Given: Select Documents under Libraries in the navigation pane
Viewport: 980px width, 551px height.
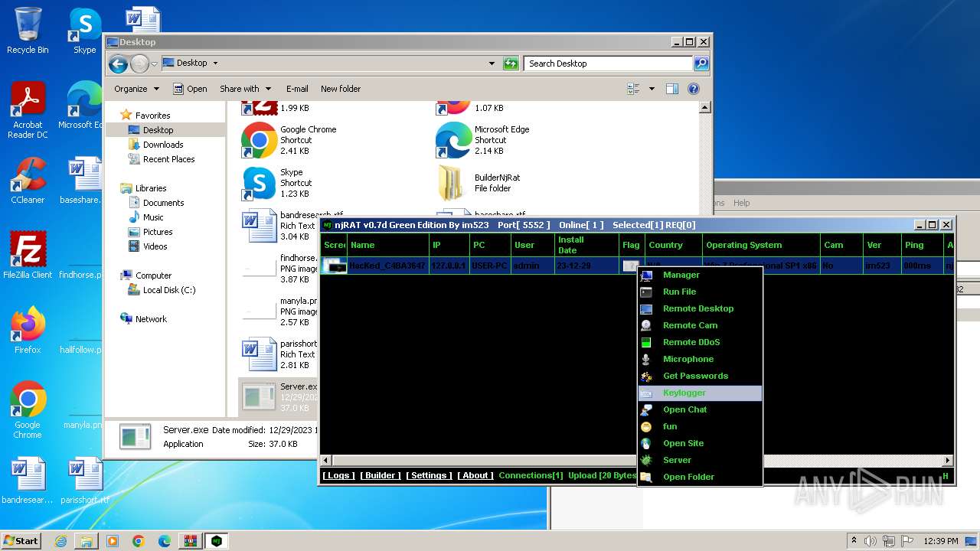Looking at the screenshot, I should click(163, 203).
